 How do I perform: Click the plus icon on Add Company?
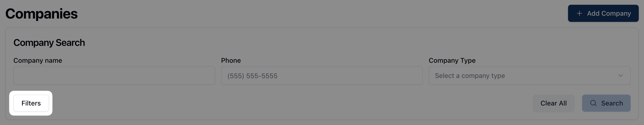click(579, 14)
